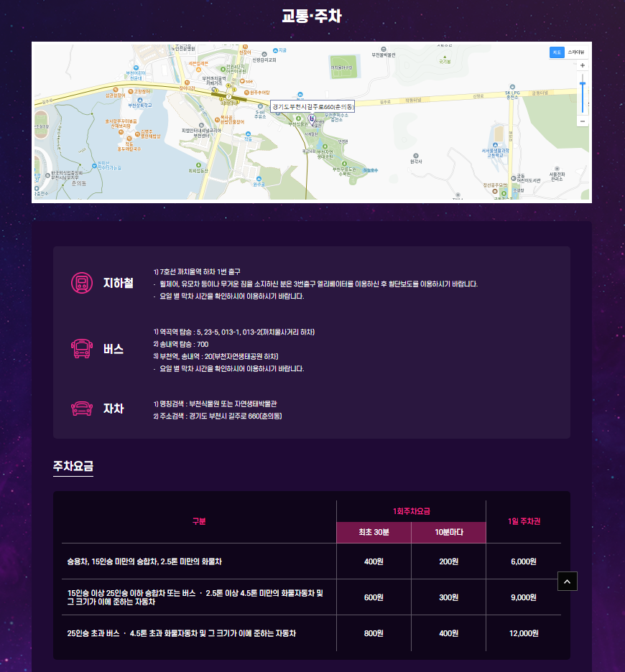Click the subway icon
The height and width of the screenshot is (672, 625).
(82, 283)
